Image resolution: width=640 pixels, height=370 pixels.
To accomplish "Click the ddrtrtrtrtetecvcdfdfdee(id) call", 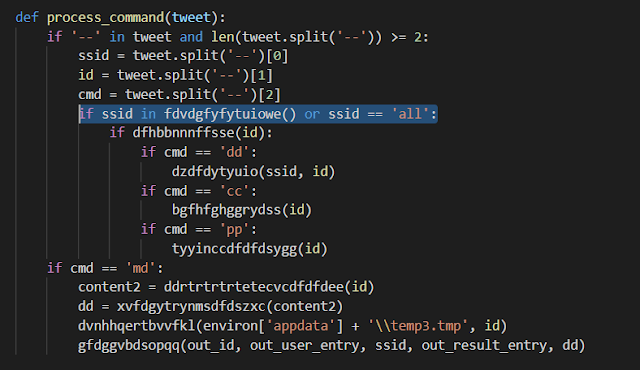I will click(269, 287).
